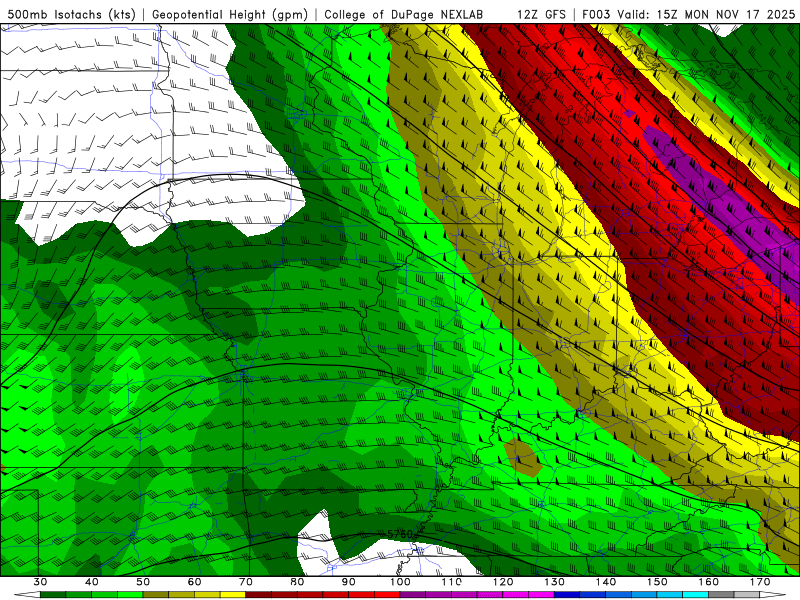Click the '5760' height contour label

[x=400, y=534]
